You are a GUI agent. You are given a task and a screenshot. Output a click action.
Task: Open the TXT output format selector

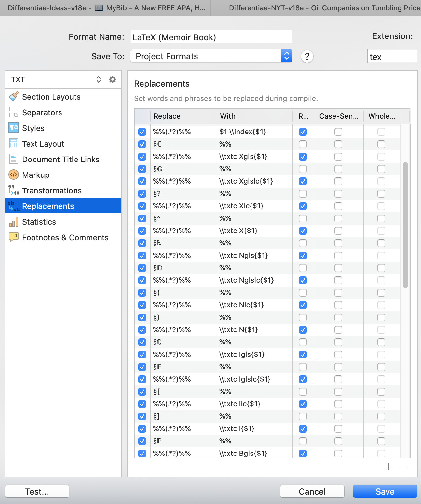pos(56,79)
